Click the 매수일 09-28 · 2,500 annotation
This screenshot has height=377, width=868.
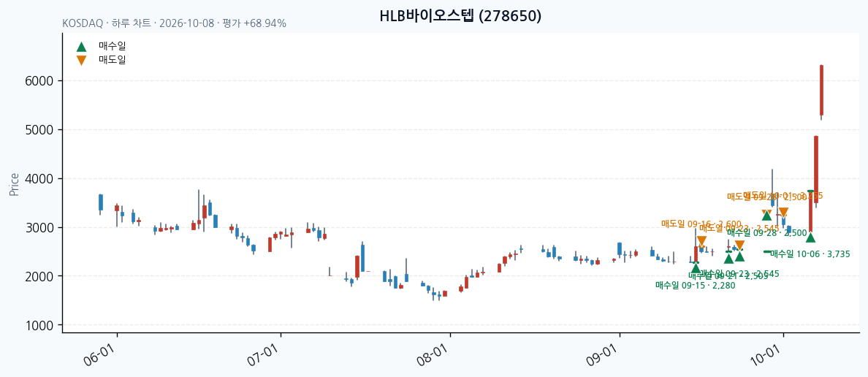[x=766, y=232]
